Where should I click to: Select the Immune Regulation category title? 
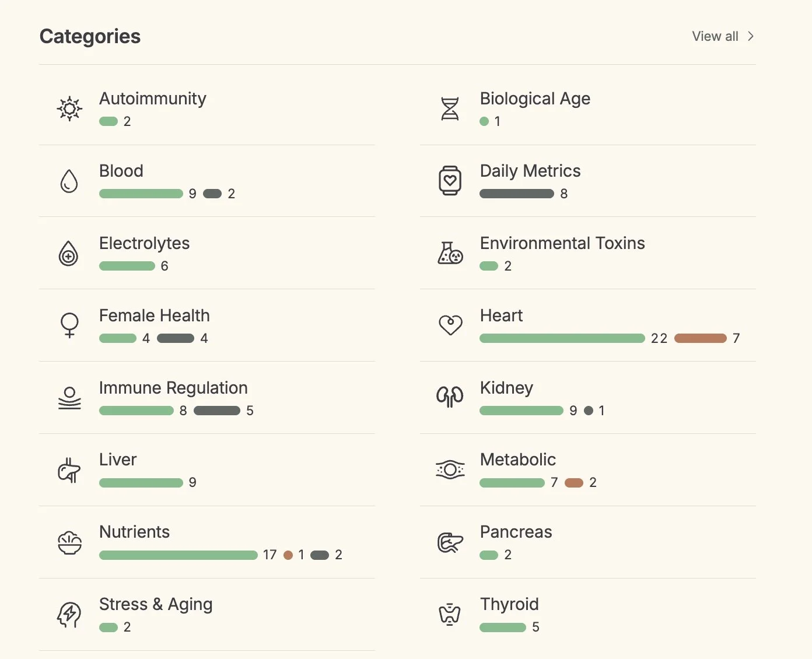point(173,388)
